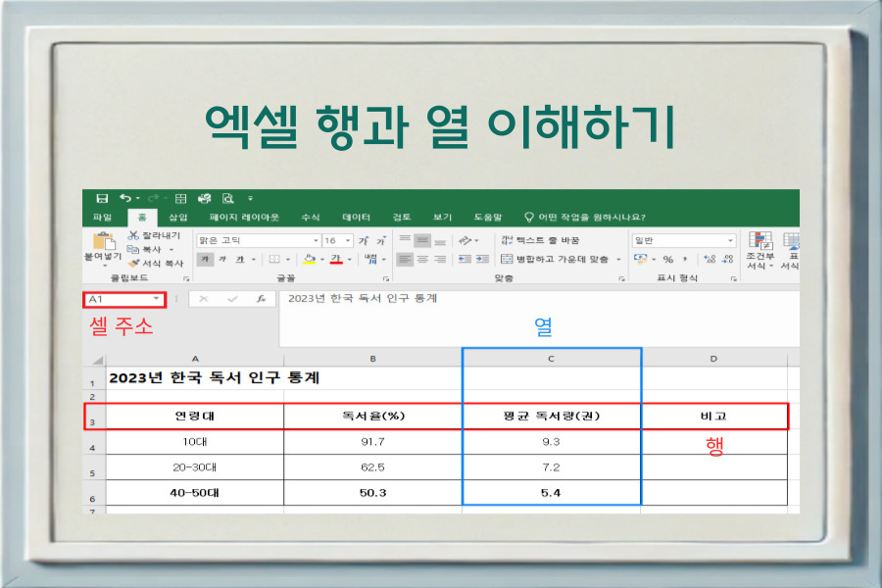
Task: Open the 글꼴 group dialog launcher
Action: coord(386,278)
